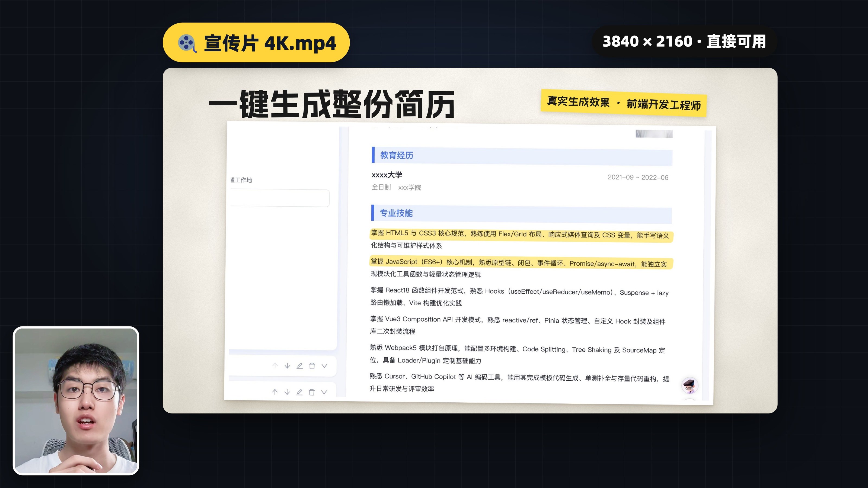The width and height of the screenshot is (868, 488).
Task: Click the move-down arrow in the bottom section card
Action: [x=287, y=392]
